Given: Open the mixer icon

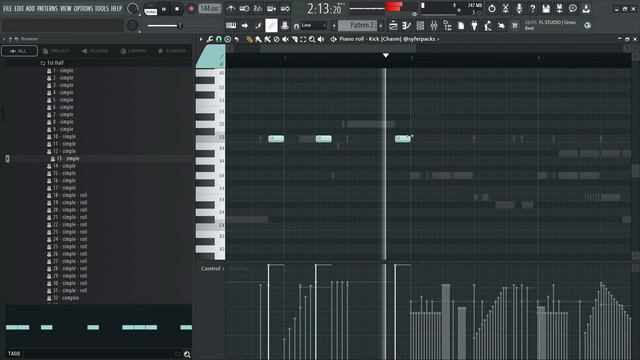Looking at the screenshot, I should 433,26.
